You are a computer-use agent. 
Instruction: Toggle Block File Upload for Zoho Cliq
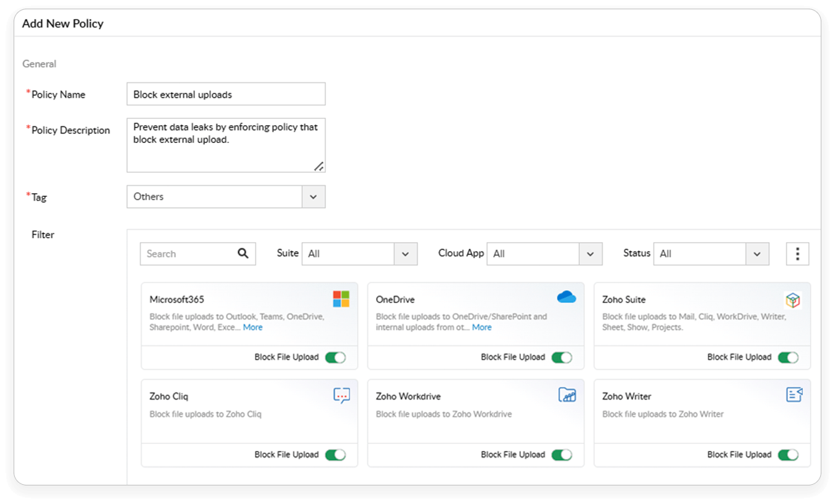(x=336, y=454)
